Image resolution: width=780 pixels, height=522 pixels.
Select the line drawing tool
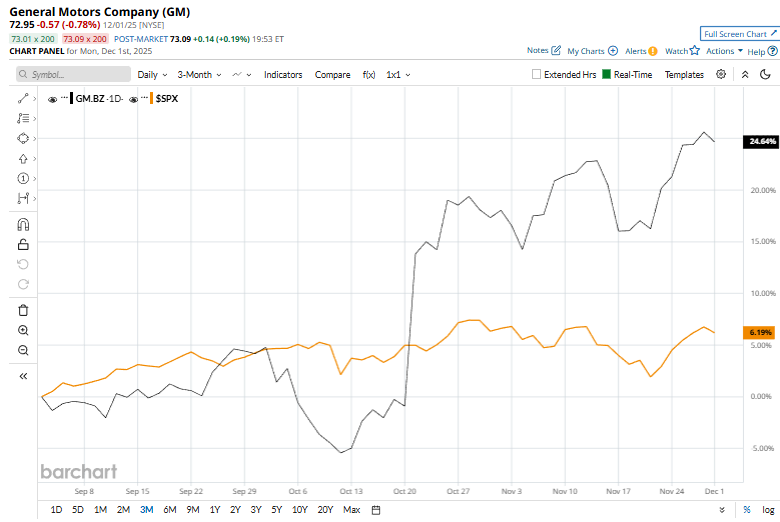[23, 99]
